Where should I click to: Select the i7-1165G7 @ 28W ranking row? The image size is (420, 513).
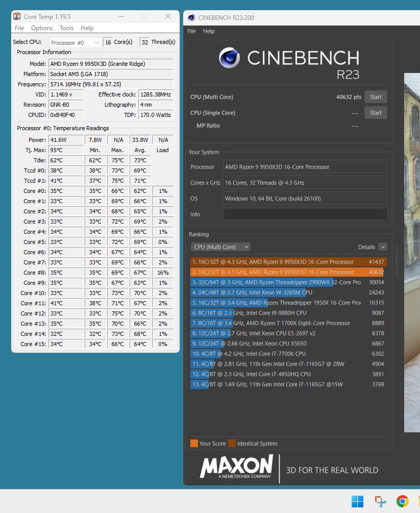pos(288,364)
